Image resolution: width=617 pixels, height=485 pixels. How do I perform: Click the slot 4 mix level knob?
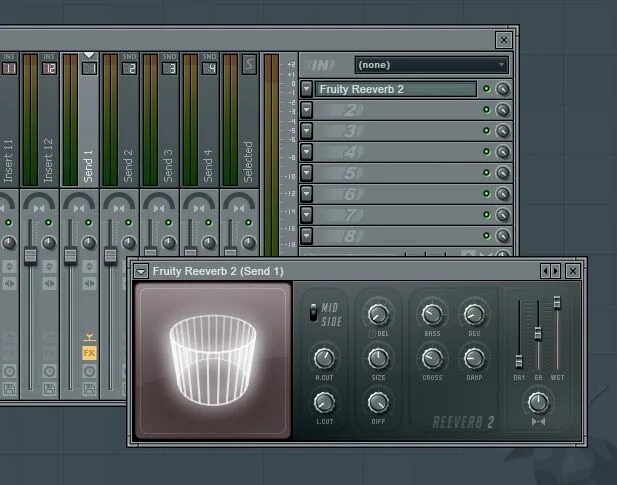coord(503,152)
